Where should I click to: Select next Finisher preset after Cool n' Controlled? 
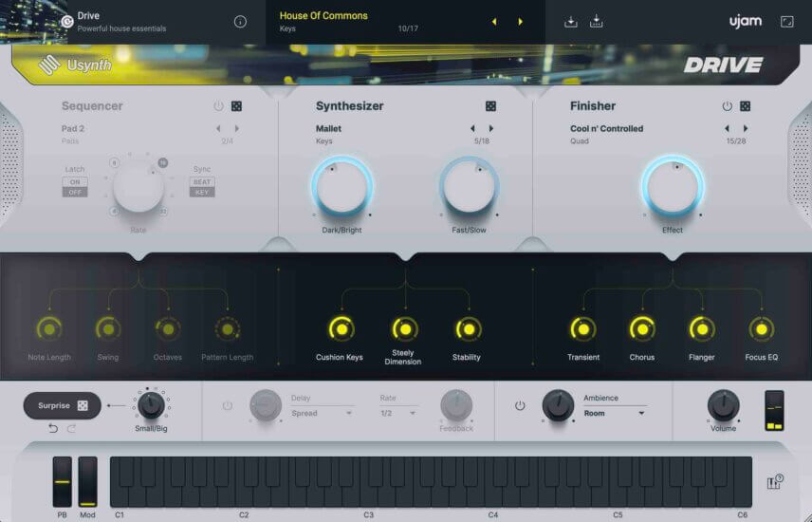[746, 128]
